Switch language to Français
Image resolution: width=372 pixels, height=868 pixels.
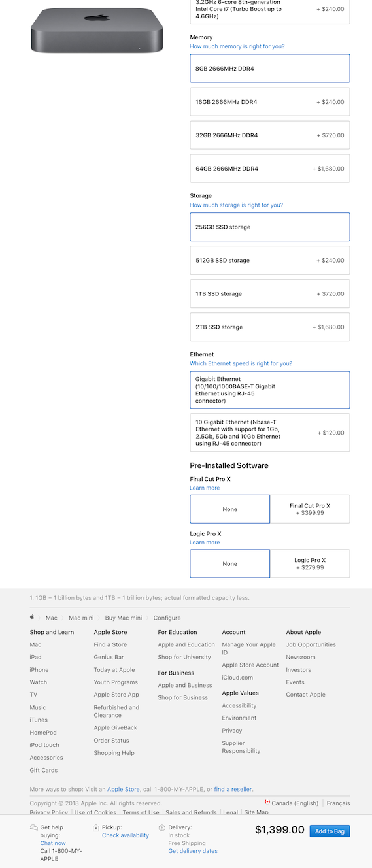[338, 803]
